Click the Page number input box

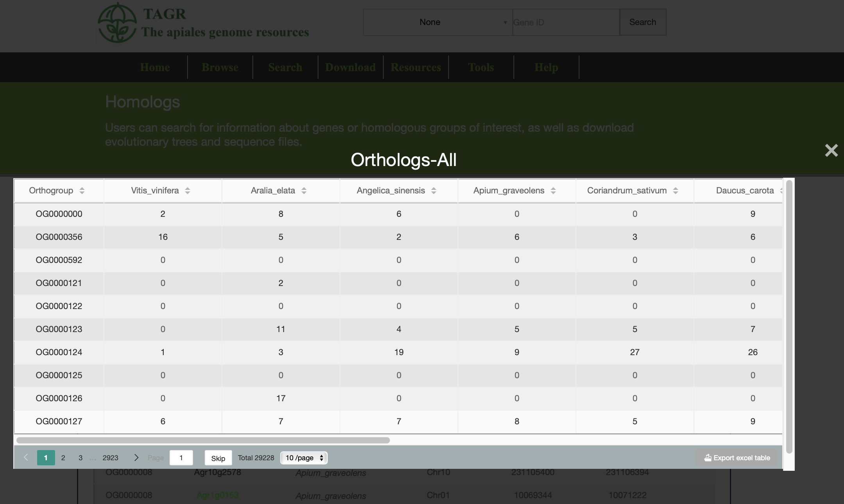tap(181, 458)
